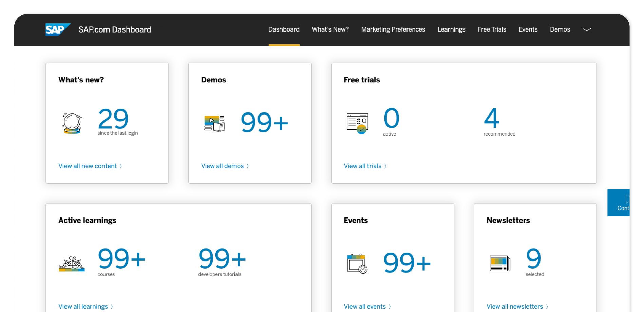Click the Active learnings climbers icon
The width and height of the screenshot is (644, 312).
pyautogui.click(x=72, y=264)
